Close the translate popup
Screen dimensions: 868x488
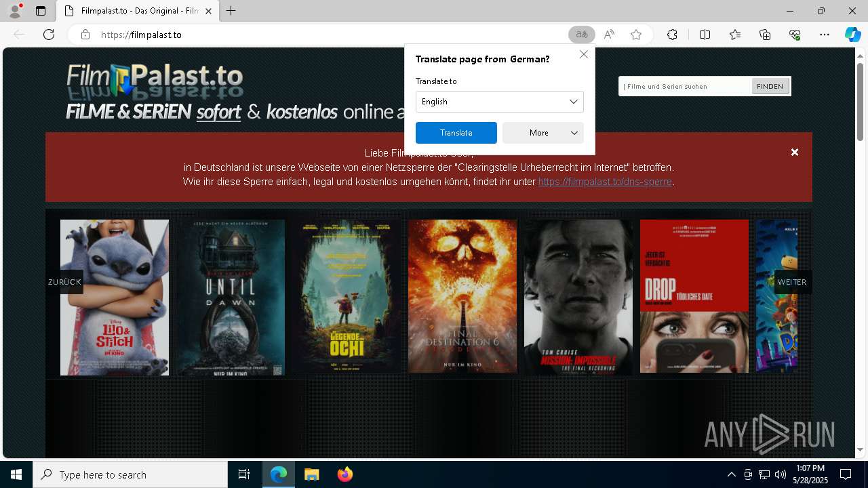(x=583, y=54)
